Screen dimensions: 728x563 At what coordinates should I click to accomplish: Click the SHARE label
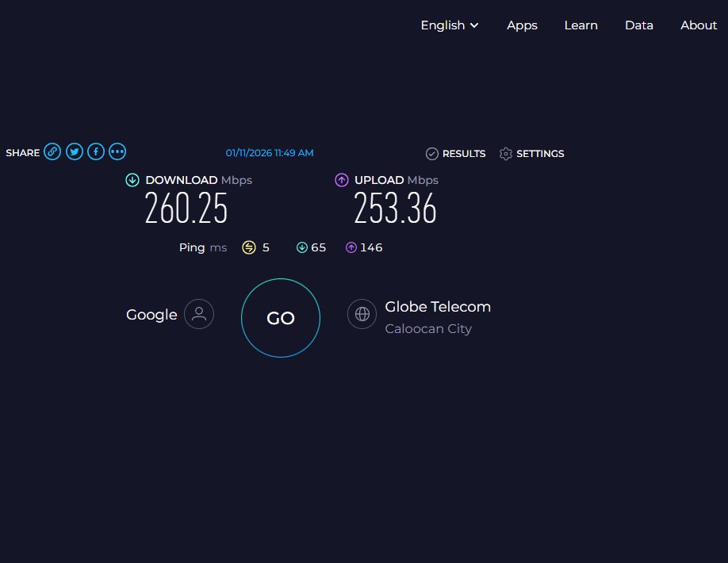tap(23, 153)
